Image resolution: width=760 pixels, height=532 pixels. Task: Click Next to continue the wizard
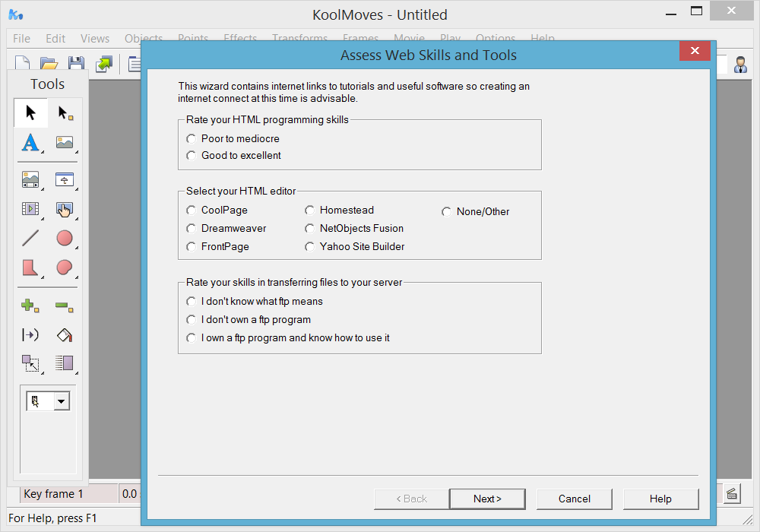[x=488, y=499]
